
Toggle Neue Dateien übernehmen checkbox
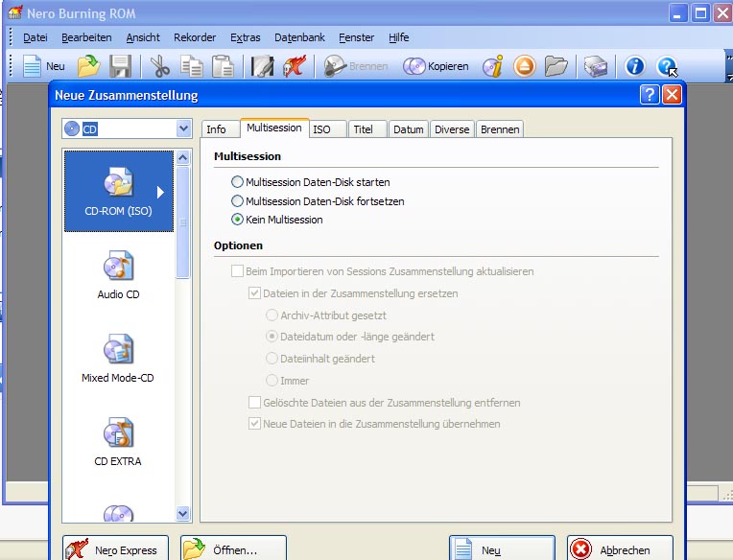pos(254,424)
